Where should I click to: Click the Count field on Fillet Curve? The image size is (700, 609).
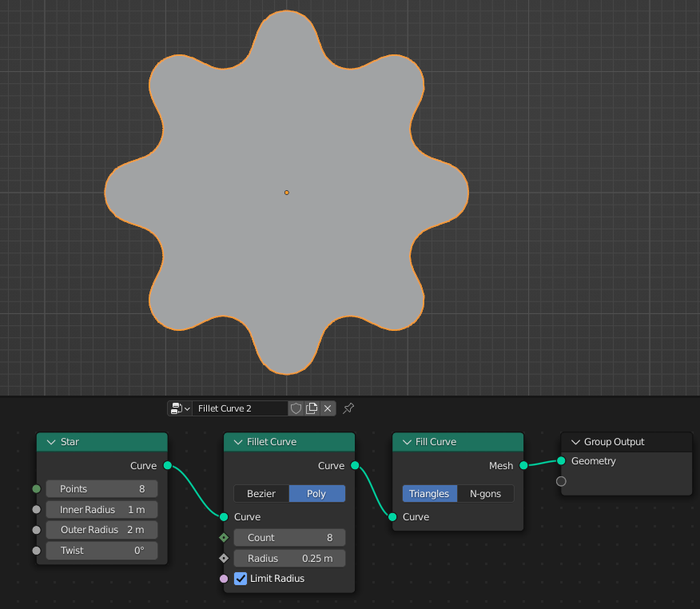(289, 537)
